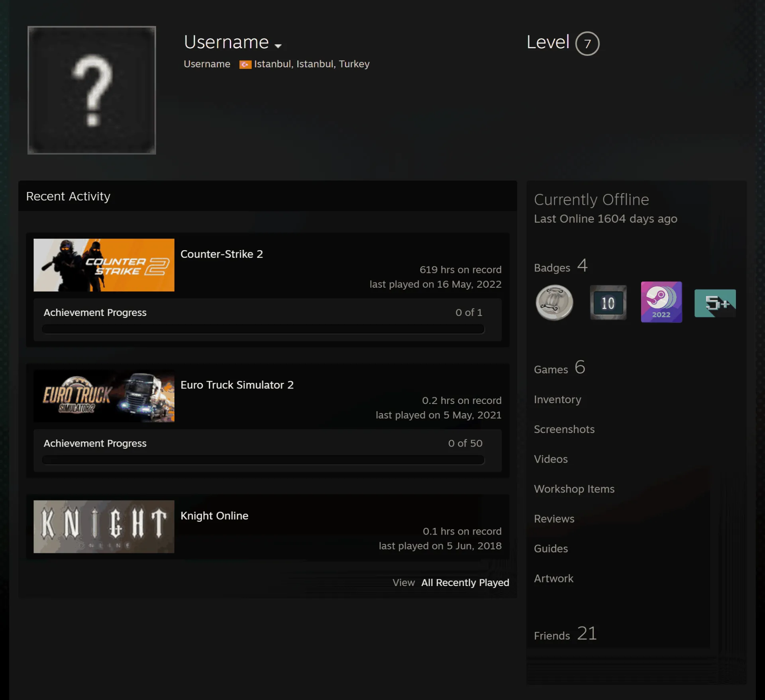
Task: Click the Euro Truck Simulator 2 achievement progress bar
Action: (x=263, y=460)
